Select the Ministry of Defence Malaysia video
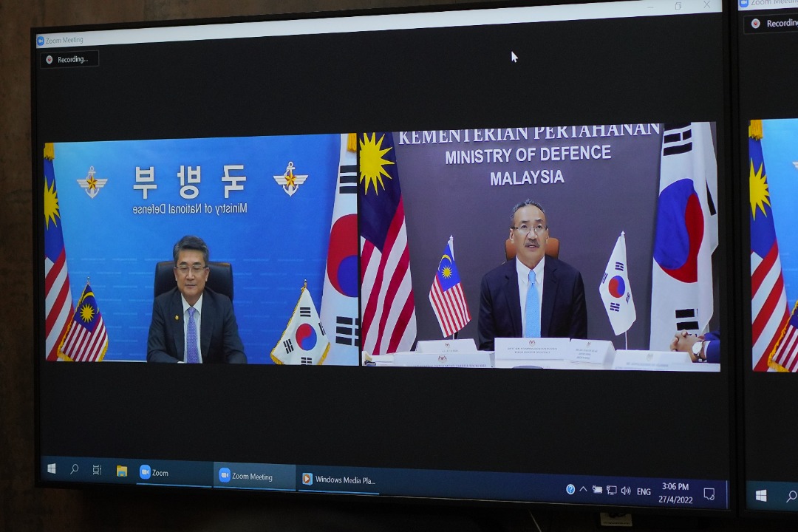 coord(539,246)
